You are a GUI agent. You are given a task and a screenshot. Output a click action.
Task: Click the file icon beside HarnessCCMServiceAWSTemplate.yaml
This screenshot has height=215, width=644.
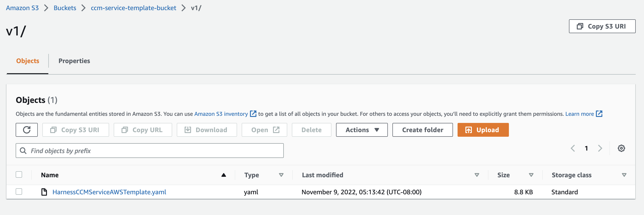tap(44, 192)
